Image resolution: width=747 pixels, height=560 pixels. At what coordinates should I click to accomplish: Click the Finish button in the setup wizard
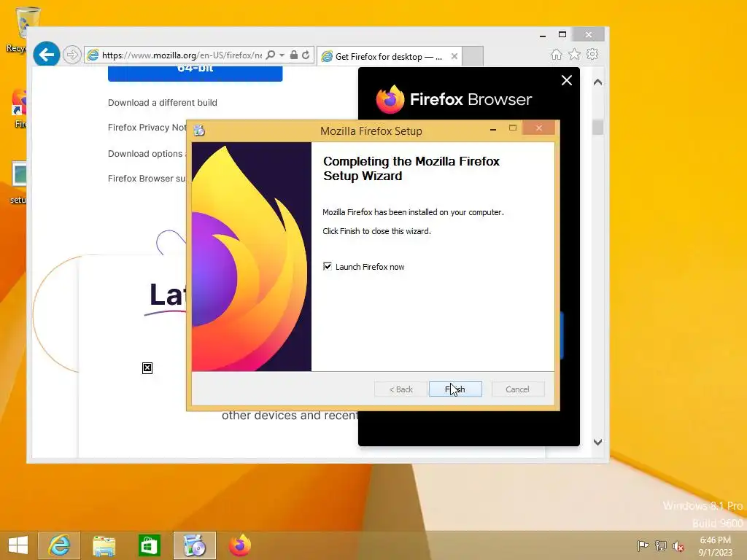click(x=455, y=389)
